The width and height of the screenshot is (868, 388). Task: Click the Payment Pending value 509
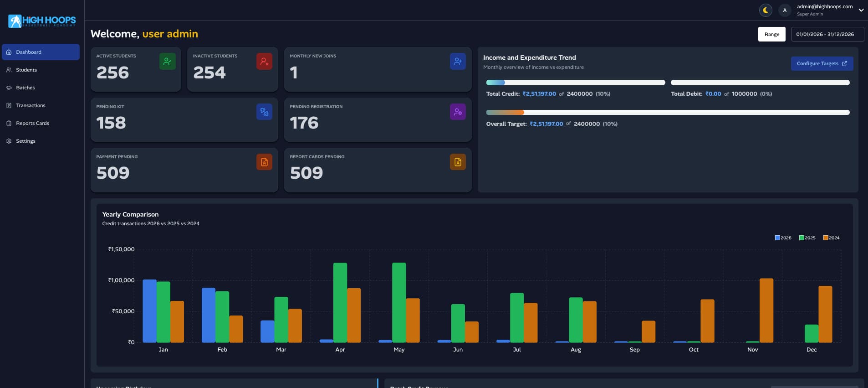113,173
